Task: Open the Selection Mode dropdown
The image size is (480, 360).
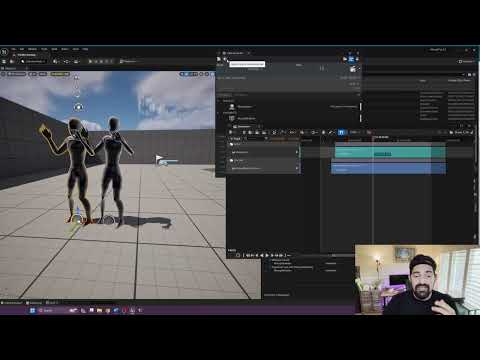Action: pyautogui.click(x=33, y=61)
